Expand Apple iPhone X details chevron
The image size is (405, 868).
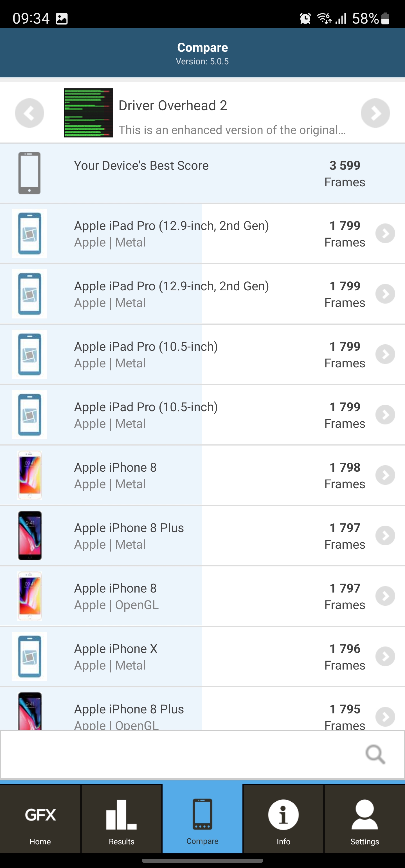pyautogui.click(x=385, y=656)
